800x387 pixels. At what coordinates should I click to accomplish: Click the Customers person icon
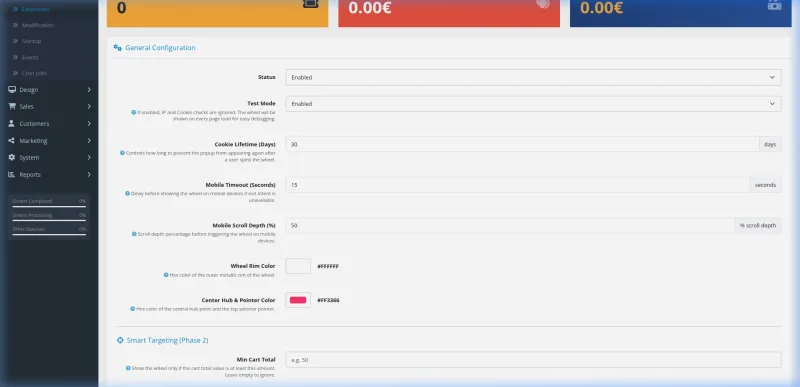coord(11,123)
